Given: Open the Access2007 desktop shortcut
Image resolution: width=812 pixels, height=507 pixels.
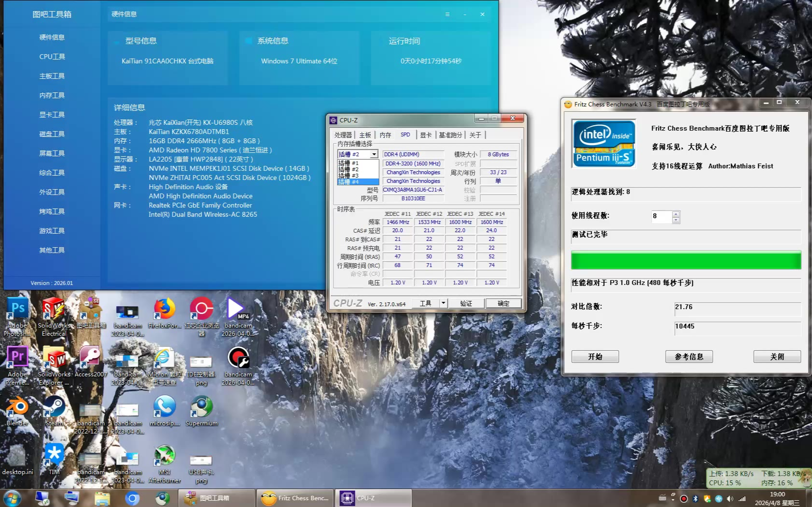Looking at the screenshot, I should pyautogui.click(x=91, y=360).
